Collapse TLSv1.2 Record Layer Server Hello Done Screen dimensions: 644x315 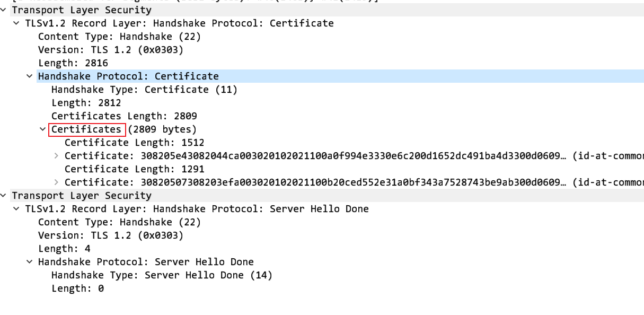pos(17,209)
